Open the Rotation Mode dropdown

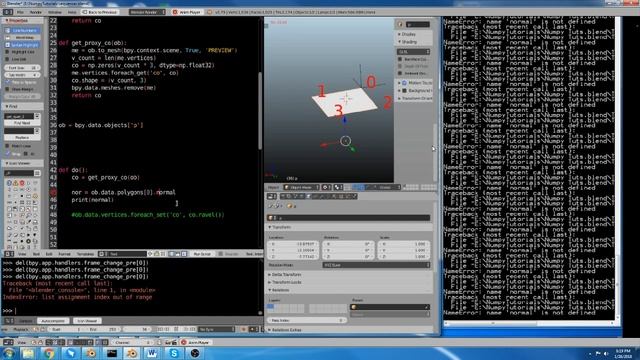(x=376, y=265)
